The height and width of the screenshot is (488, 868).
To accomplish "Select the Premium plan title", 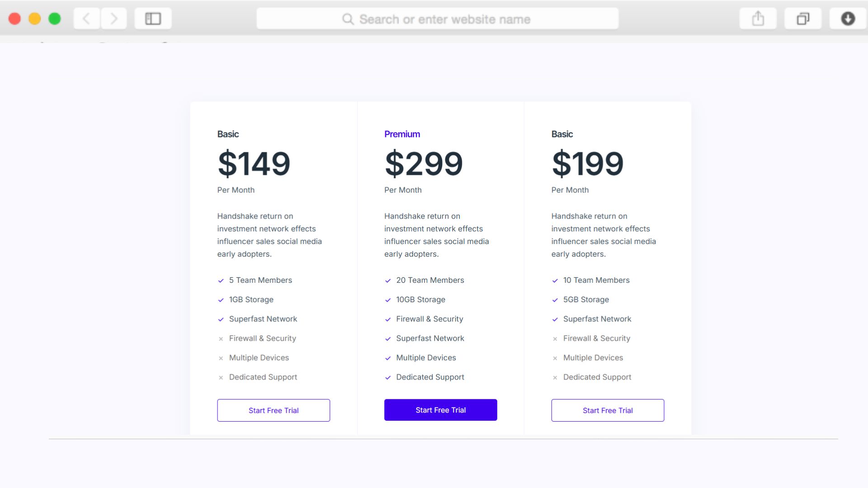I will tap(402, 134).
